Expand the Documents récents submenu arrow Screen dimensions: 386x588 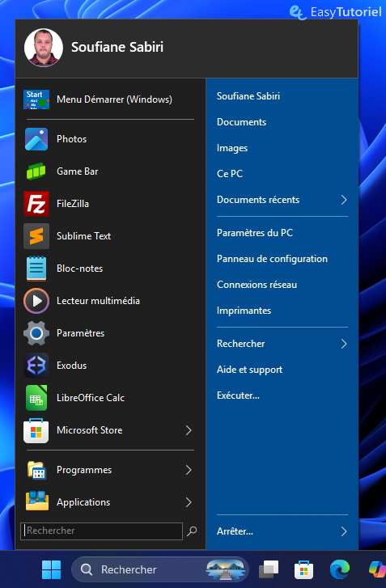344,200
